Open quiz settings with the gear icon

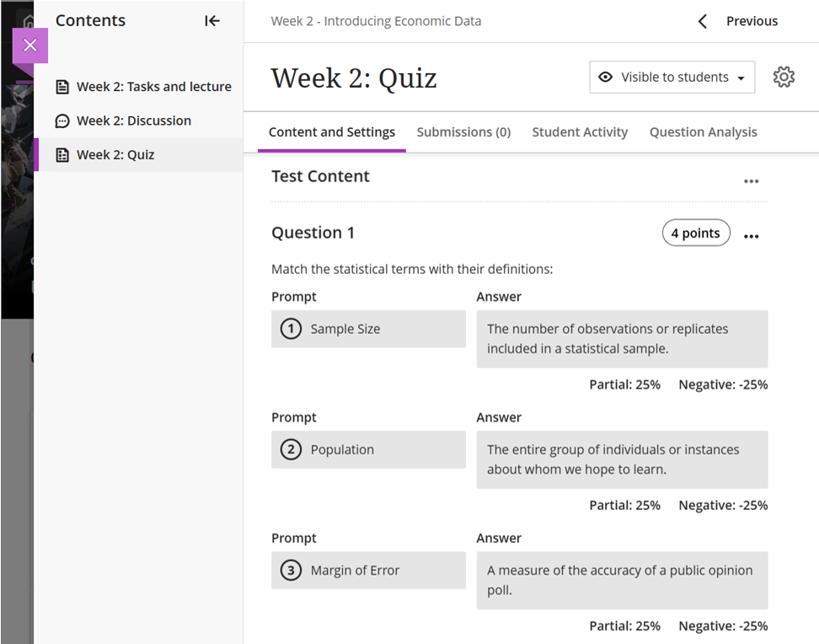click(x=784, y=78)
